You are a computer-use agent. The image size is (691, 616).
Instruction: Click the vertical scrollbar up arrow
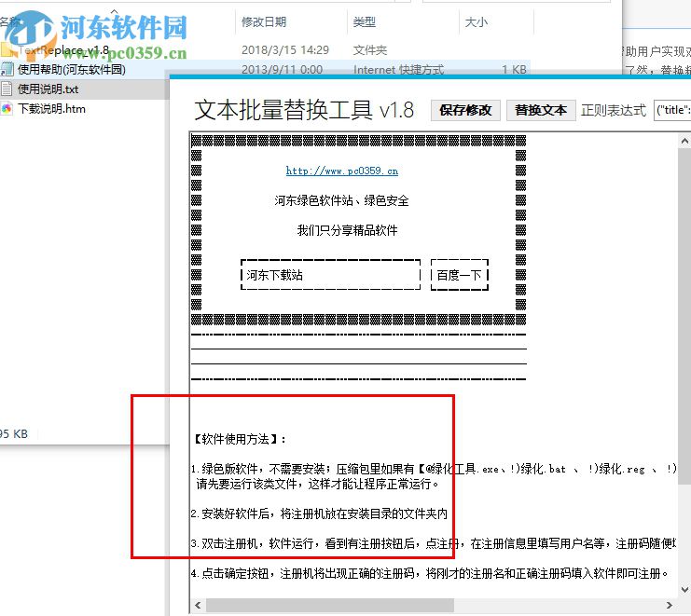[684, 142]
